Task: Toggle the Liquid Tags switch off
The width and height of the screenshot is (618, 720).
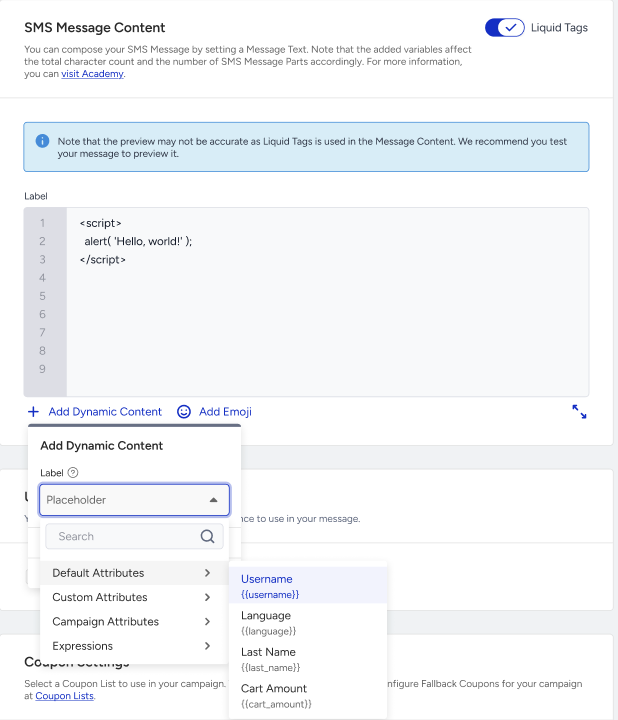Action: pyautogui.click(x=504, y=28)
